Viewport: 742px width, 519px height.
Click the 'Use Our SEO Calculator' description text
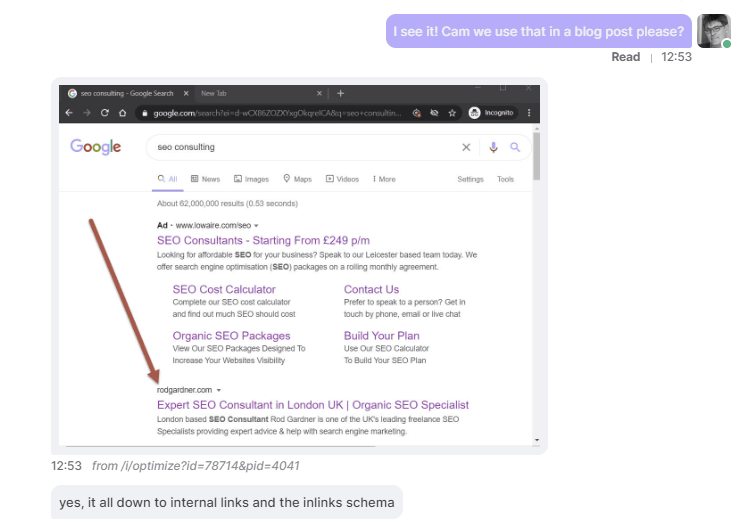point(386,354)
